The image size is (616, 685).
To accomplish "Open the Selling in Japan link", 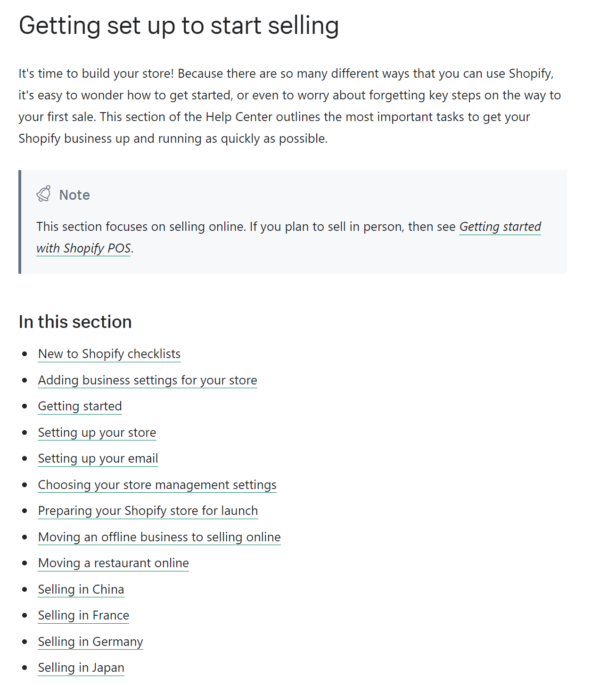I will click(81, 668).
